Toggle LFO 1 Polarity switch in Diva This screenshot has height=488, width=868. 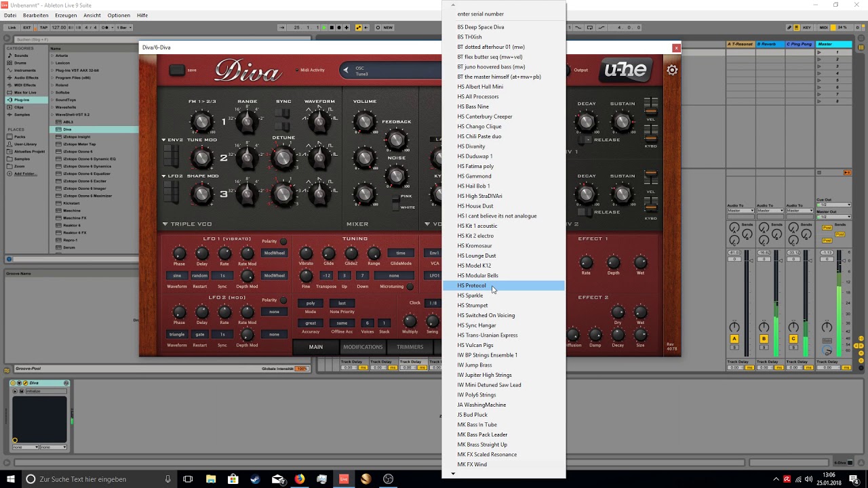(283, 241)
